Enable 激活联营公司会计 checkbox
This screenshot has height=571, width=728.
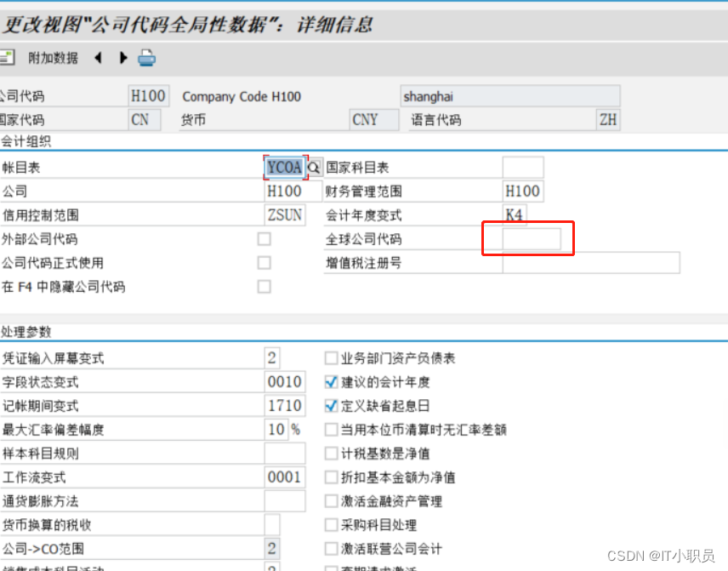coord(331,548)
